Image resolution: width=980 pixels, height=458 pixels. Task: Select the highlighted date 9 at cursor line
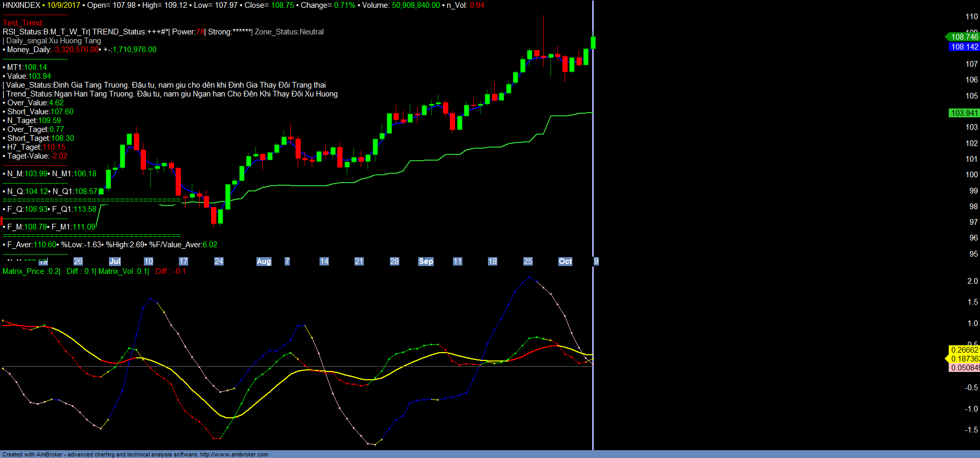point(596,261)
